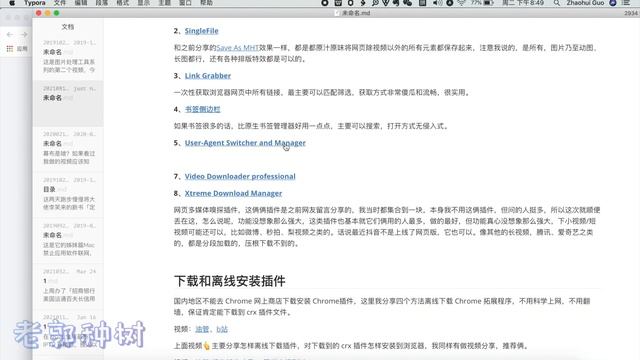
Task: Open the file named 1 about 招商银行
Action: pos(68,286)
